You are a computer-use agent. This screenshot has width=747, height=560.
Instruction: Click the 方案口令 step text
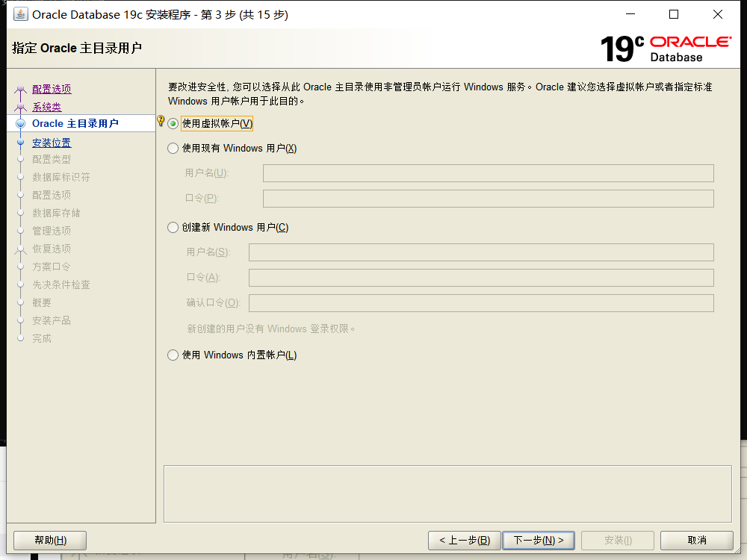(52, 267)
